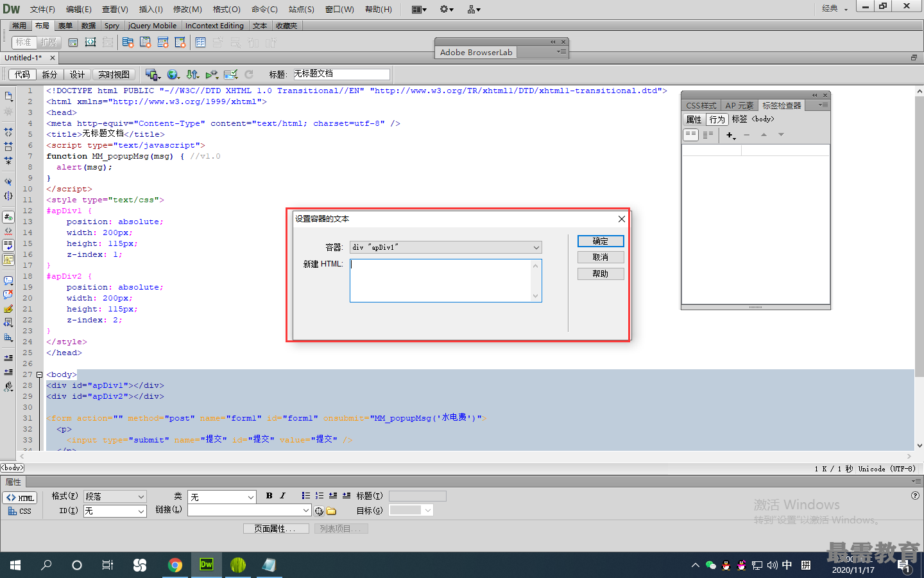This screenshot has height=578, width=924.
Task: Open the 插入(I) menu
Action: pos(151,9)
